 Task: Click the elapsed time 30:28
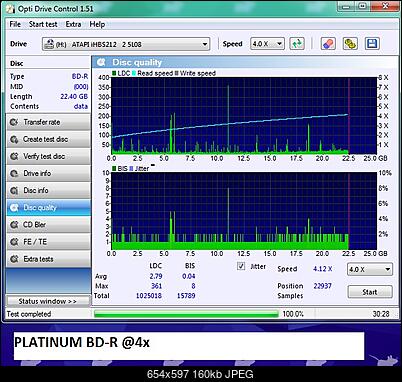pyautogui.click(x=381, y=314)
